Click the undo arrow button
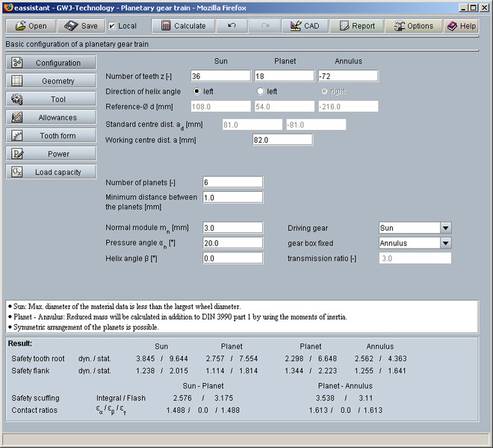Image resolution: width=493 pixels, height=448 pixels. pos(232,25)
